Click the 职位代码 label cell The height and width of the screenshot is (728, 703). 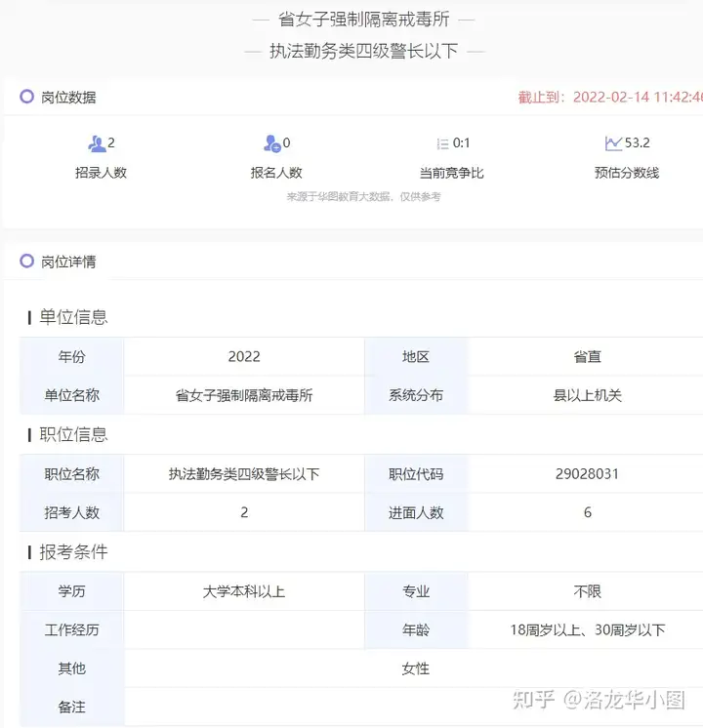click(x=416, y=474)
